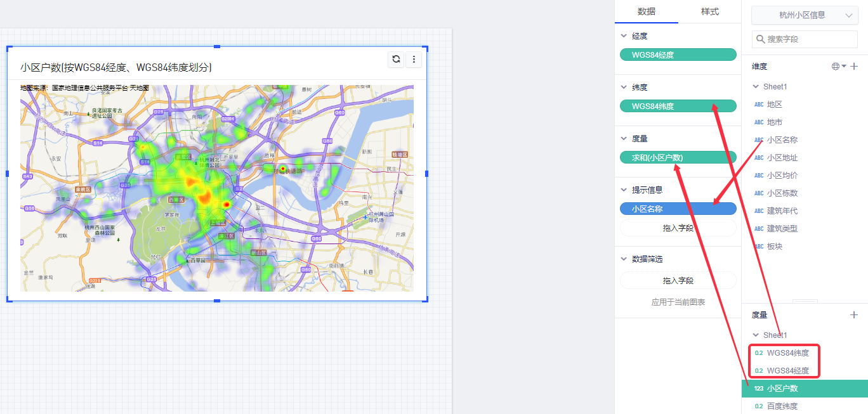This screenshot has width=868, height=414.
Task: Open the 杭州小区信息 dataset dropdown
Action: (805, 15)
